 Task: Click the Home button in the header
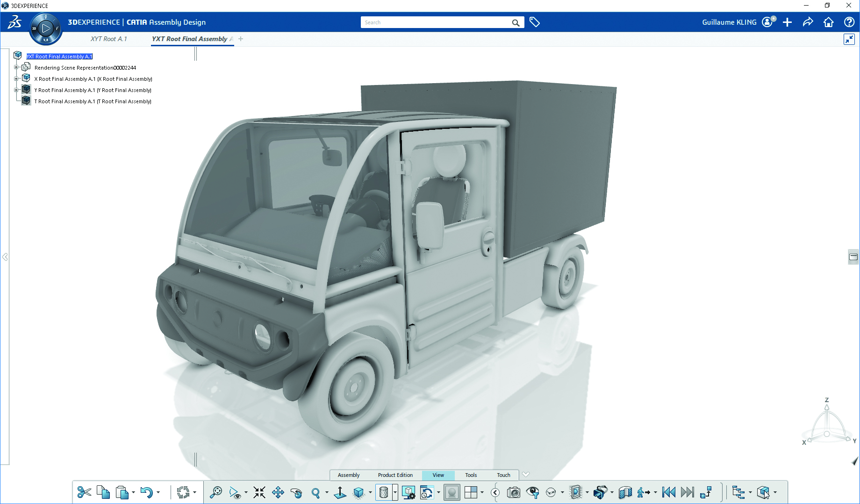pyautogui.click(x=828, y=22)
